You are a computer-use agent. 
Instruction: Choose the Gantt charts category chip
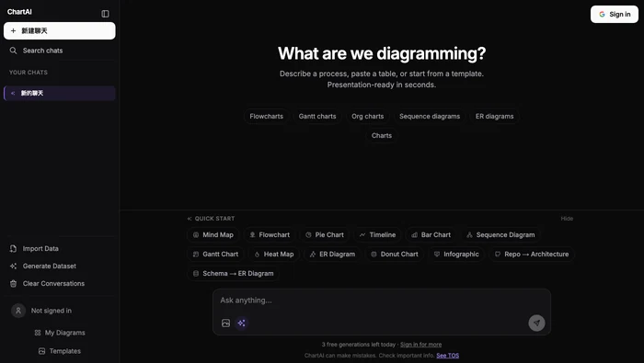point(317,116)
